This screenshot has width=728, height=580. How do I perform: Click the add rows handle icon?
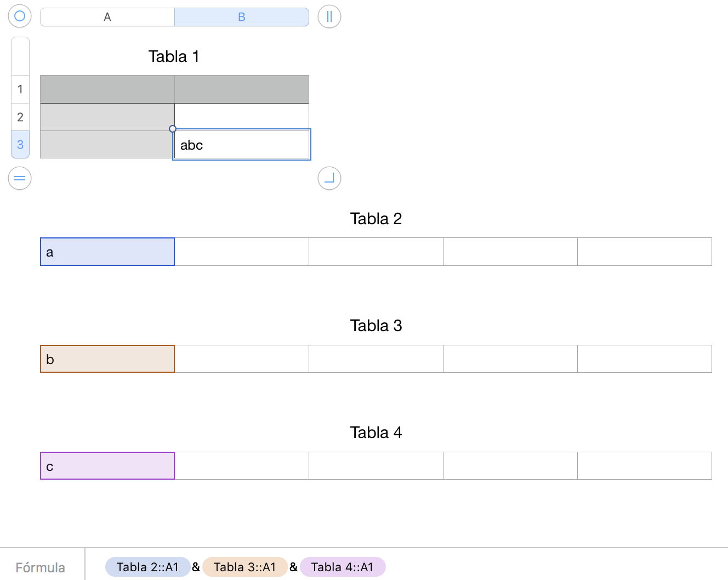[x=20, y=178]
